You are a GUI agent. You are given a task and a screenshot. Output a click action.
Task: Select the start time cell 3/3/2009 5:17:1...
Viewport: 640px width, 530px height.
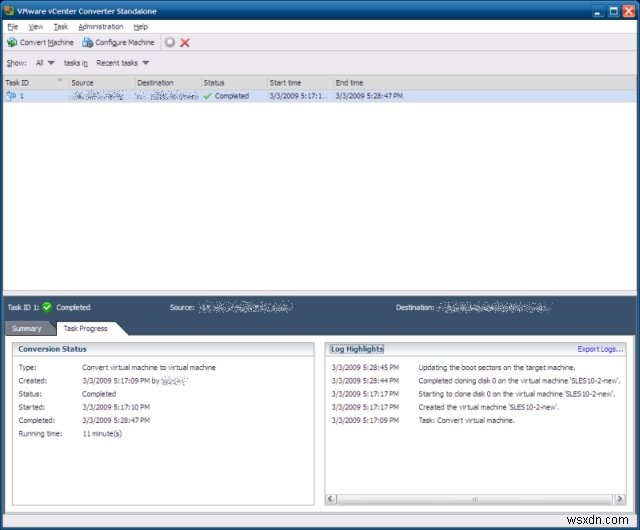tap(298, 96)
